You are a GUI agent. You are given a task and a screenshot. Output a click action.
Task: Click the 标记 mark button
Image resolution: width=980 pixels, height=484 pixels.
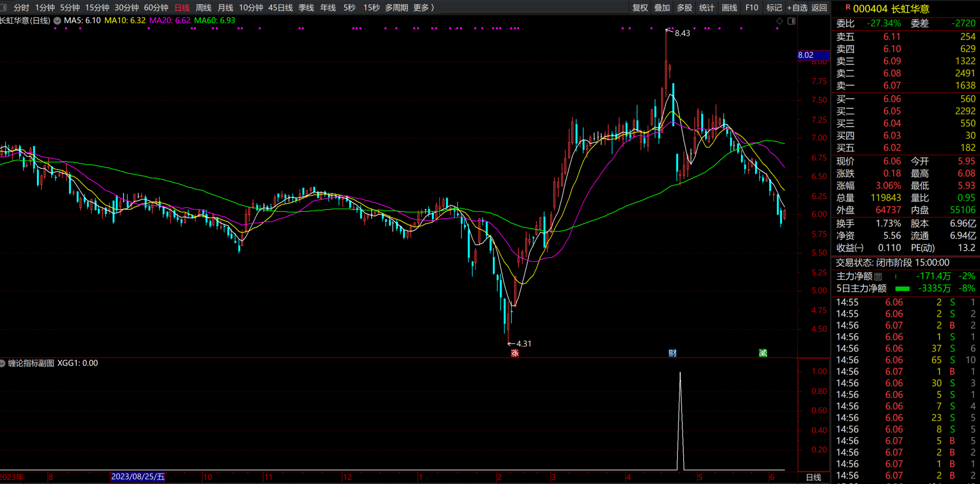[774, 8]
